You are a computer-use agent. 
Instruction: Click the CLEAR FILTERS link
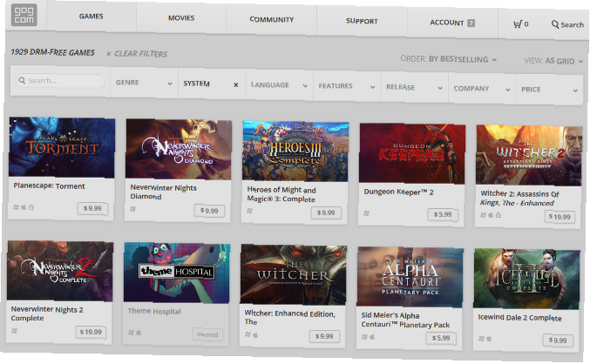coord(137,54)
